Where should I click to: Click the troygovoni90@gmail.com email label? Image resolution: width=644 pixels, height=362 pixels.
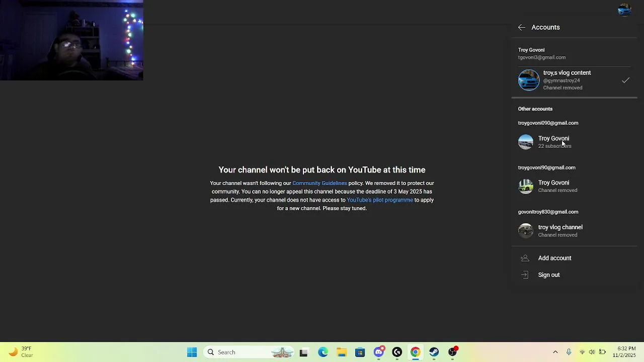click(546, 167)
